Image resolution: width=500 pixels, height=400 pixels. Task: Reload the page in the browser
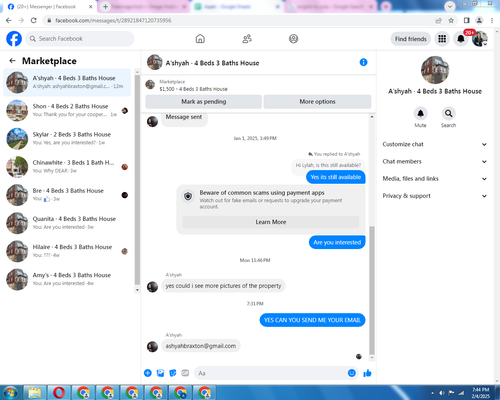34,20
